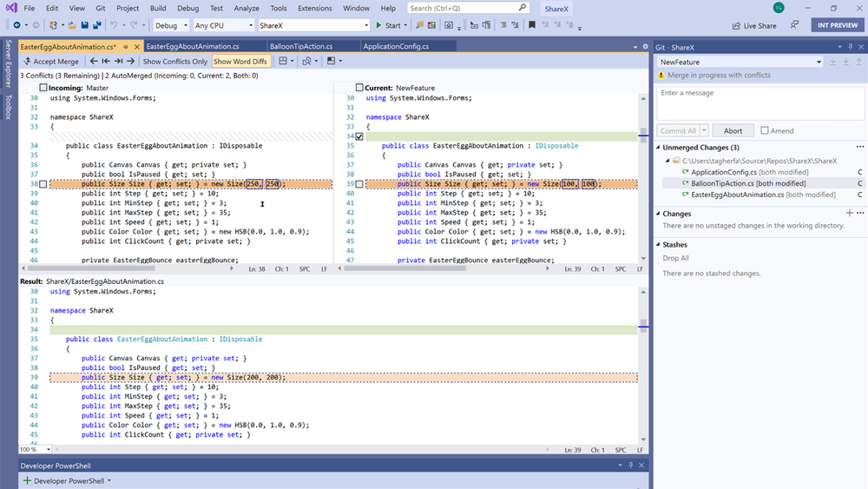Click the Accept Merge button
The width and height of the screenshot is (868, 489).
(51, 61)
